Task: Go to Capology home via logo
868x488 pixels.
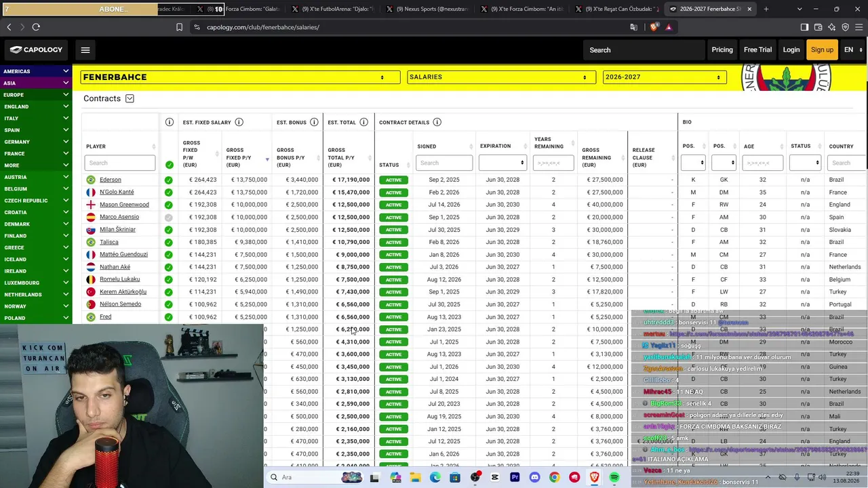Action: pyautogui.click(x=36, y=49)
